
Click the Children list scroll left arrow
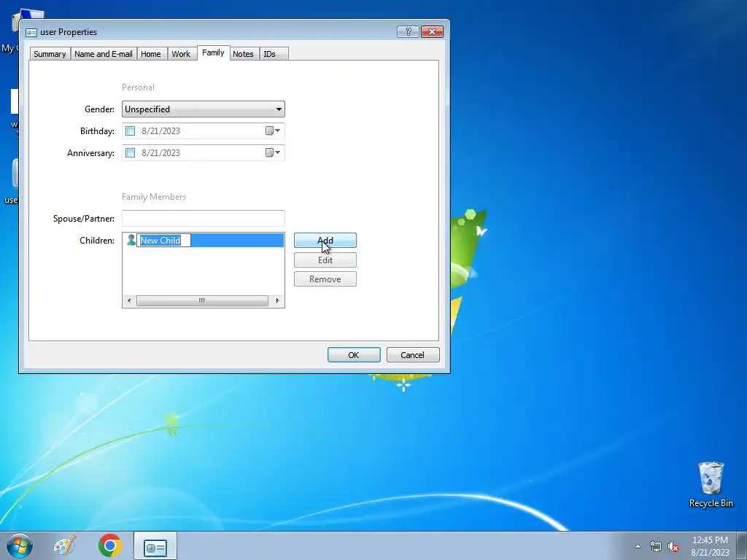coord(128,300)
